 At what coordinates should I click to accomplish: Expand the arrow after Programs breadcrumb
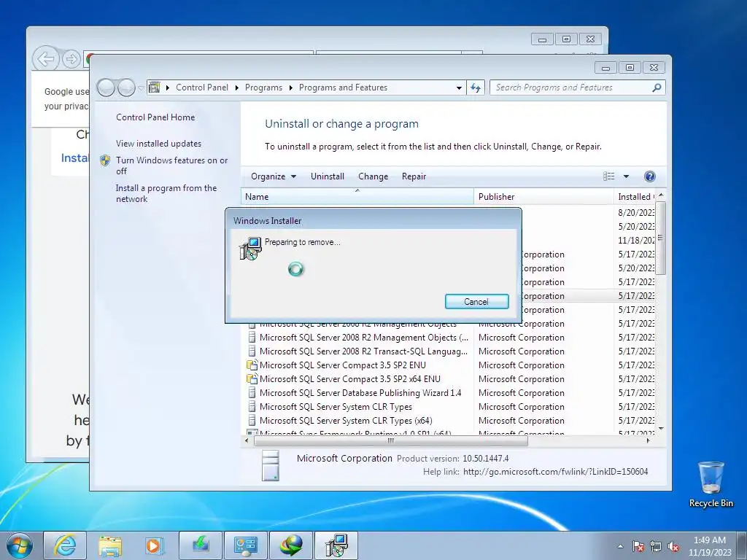pyautogui.click(x=290, y=87)
